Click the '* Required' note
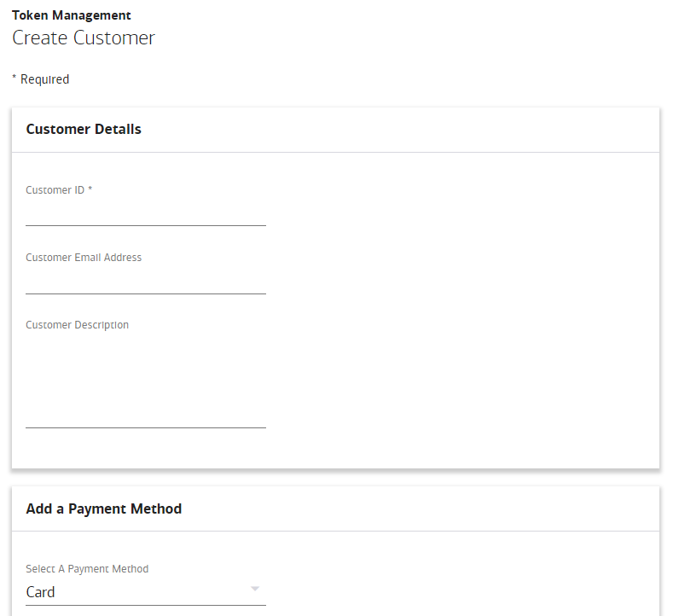The width and height of the screenshot is (679, 616). click(x=41, y=79)
